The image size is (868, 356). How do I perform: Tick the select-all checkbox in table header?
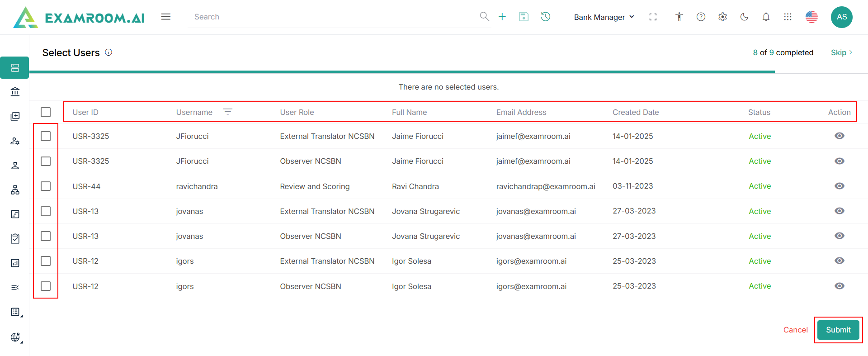46,112
